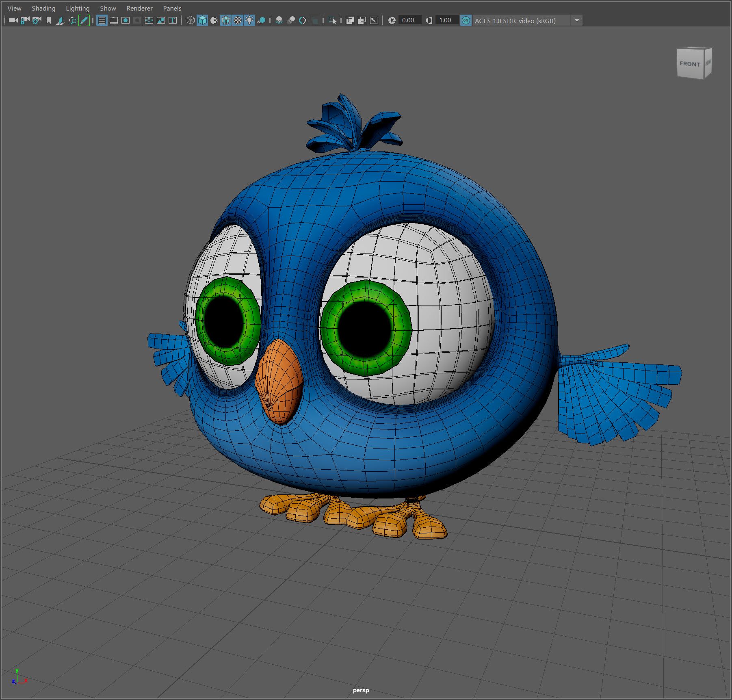Activate the Grease Pencil tool icon
This screenshot has width=732, height=700.
84,20
